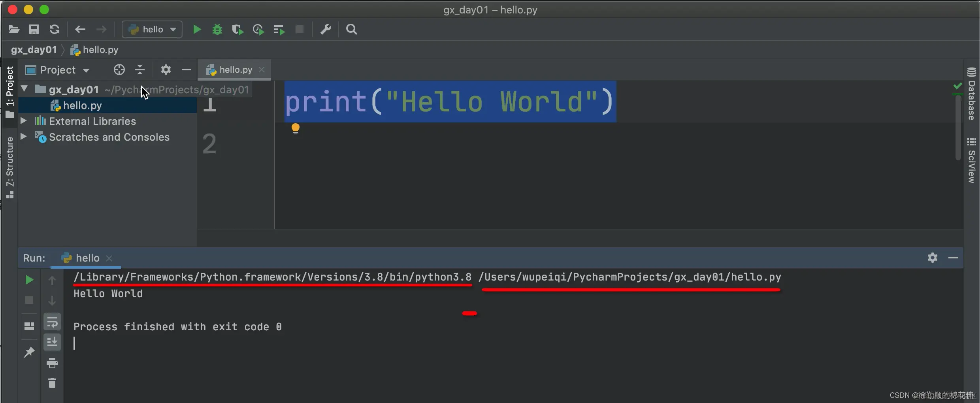Click the python3.8 interpreter path in console
The image size is (980, 403).
pyautogui.click(x=272, y=277)
